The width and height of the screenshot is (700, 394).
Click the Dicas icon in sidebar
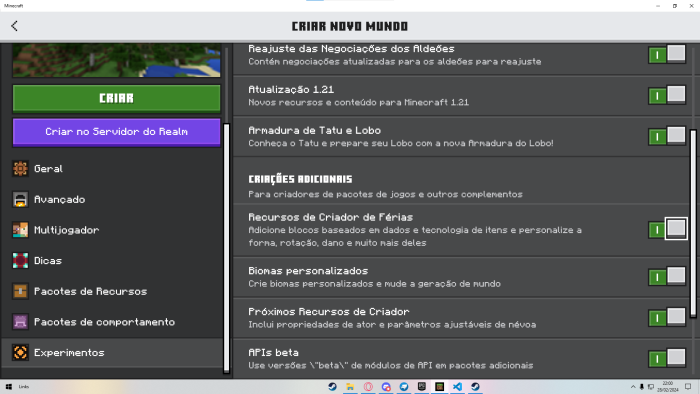20,261
